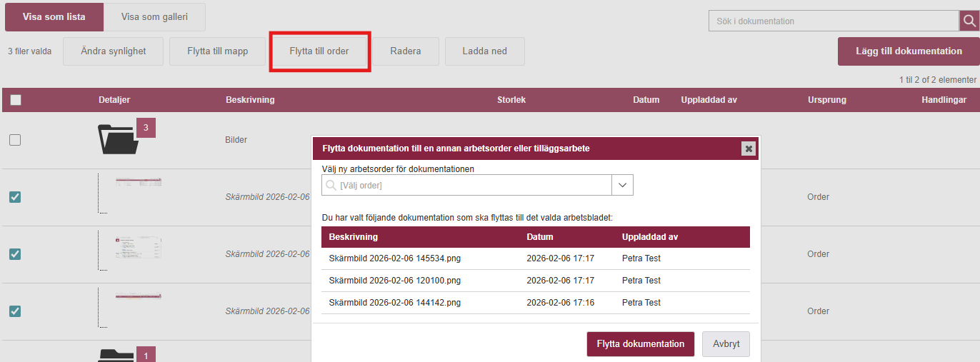The height and width of the screenshot is (362, 980).
Task: Open the first screenshot thumbnail
Action: coord(139,183)
